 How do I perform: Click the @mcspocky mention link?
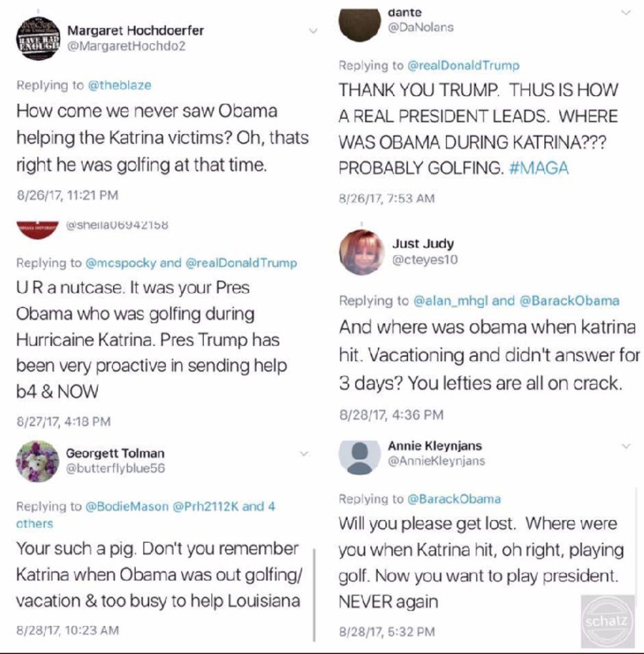[x=120, y=263]
